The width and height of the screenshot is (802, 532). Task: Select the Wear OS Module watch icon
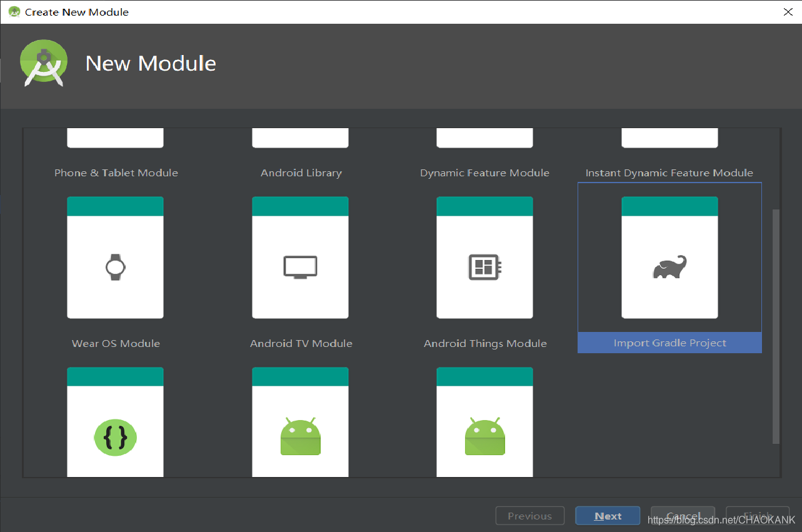[x=116, y=267]
